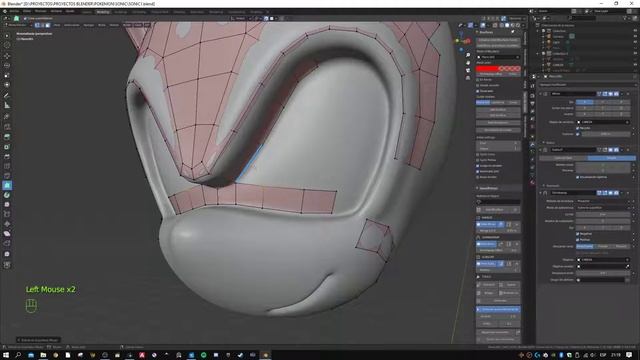Switch to the Sculpting workspace tab
The height and width of the screenshot is (360, 640).
pos(120,12)
